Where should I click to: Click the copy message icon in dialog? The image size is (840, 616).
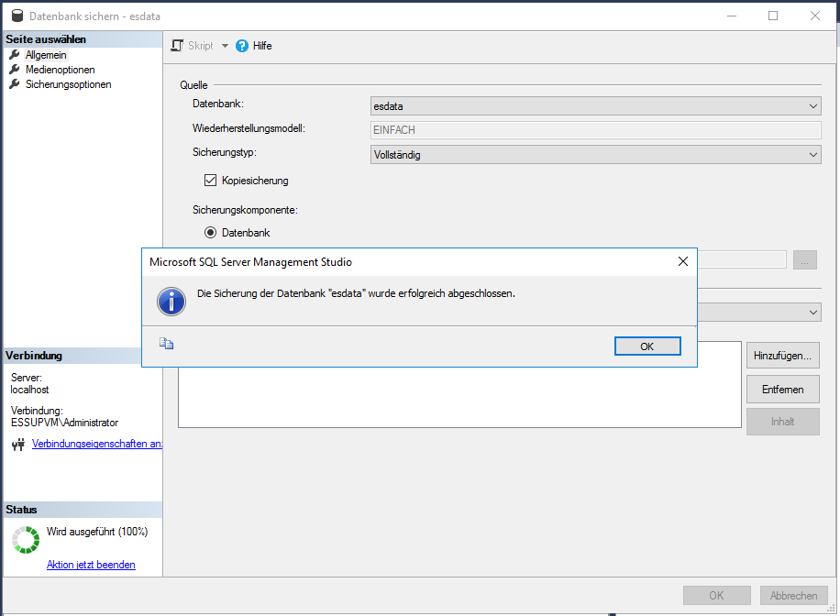coord(166,344)
